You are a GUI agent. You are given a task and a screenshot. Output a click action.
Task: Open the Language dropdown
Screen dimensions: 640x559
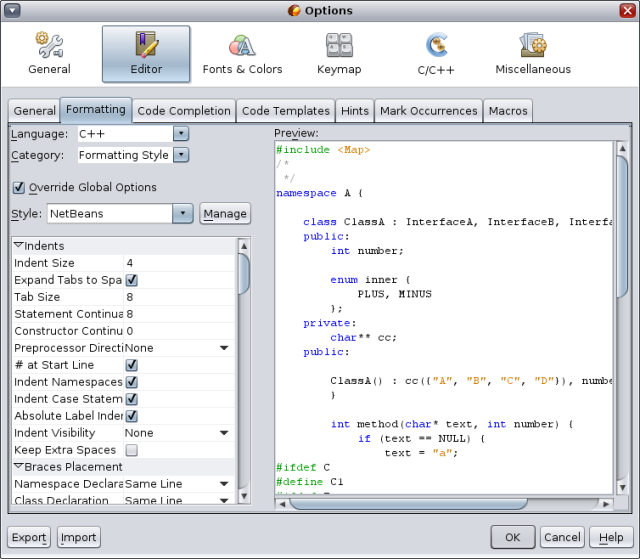click(181, 133)
